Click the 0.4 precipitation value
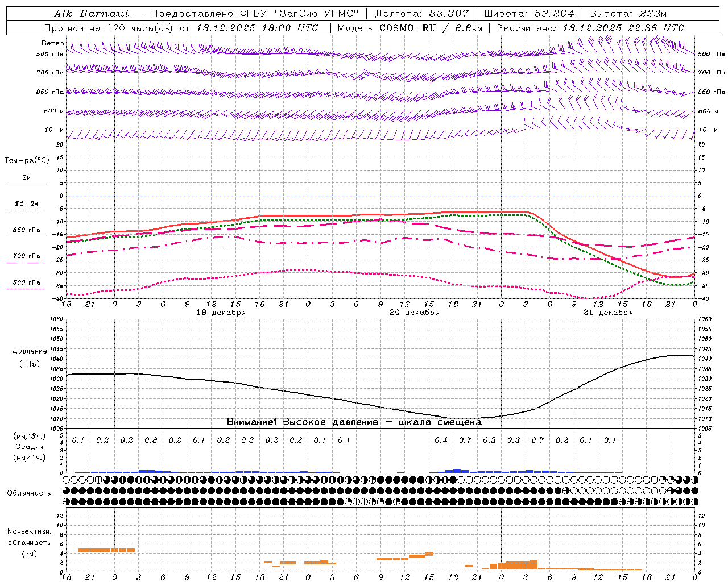 tap(441, 440)
